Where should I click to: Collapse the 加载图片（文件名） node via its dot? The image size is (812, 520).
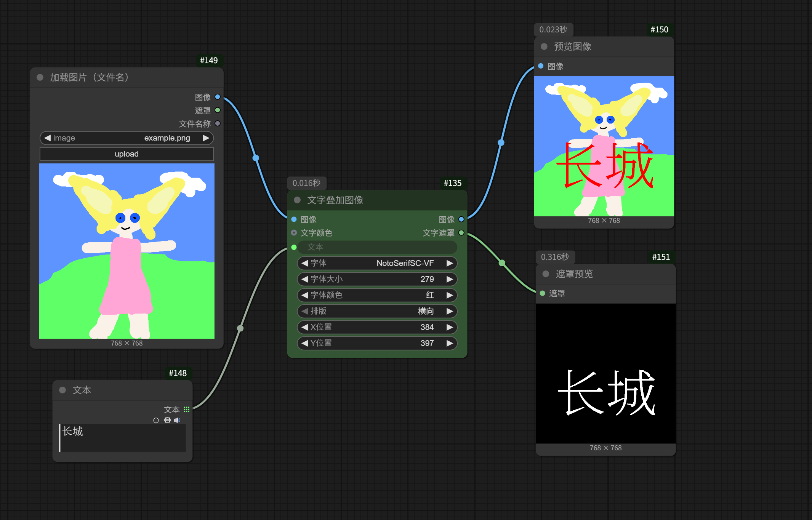(40, 77)
